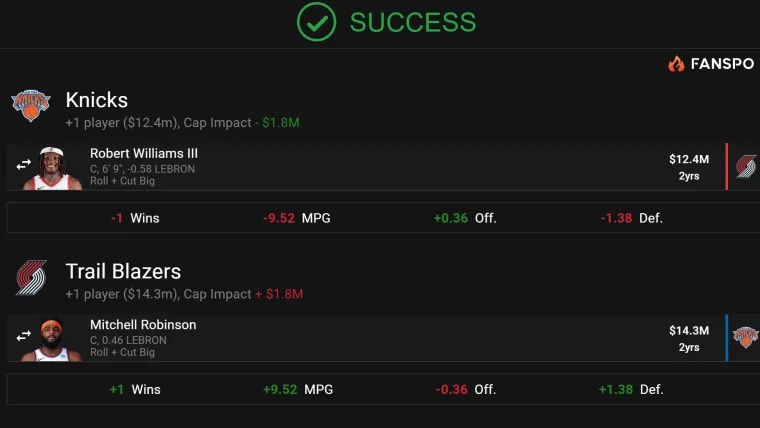Click the $14.3M 2yrs contract value
Viewport: 760px width, 428px height.
689,338
